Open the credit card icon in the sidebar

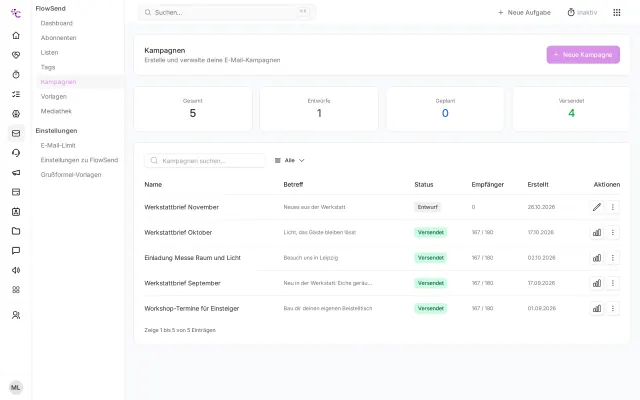(x=16, y=192)
